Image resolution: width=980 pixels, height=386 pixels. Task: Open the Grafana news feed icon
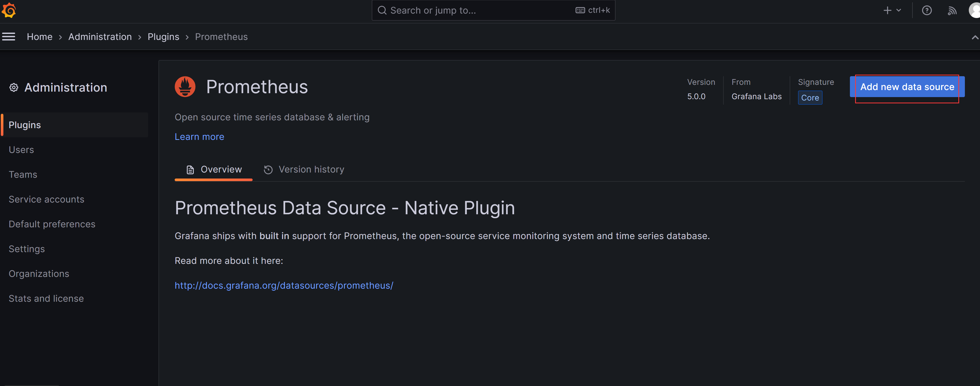click(x=952, y=10)
